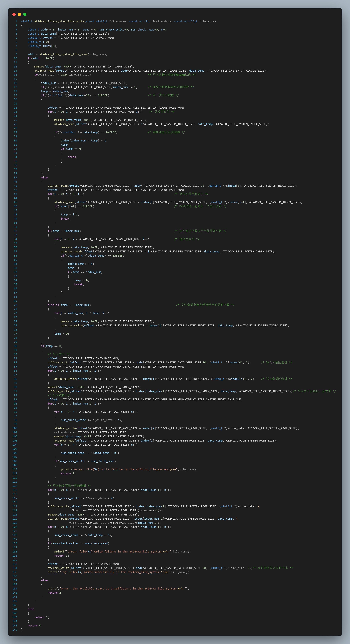Click the 'temp = i+1;' assignment
This screenshot has height=644, width=350.
pyautogui.click(x=70, y=214)
